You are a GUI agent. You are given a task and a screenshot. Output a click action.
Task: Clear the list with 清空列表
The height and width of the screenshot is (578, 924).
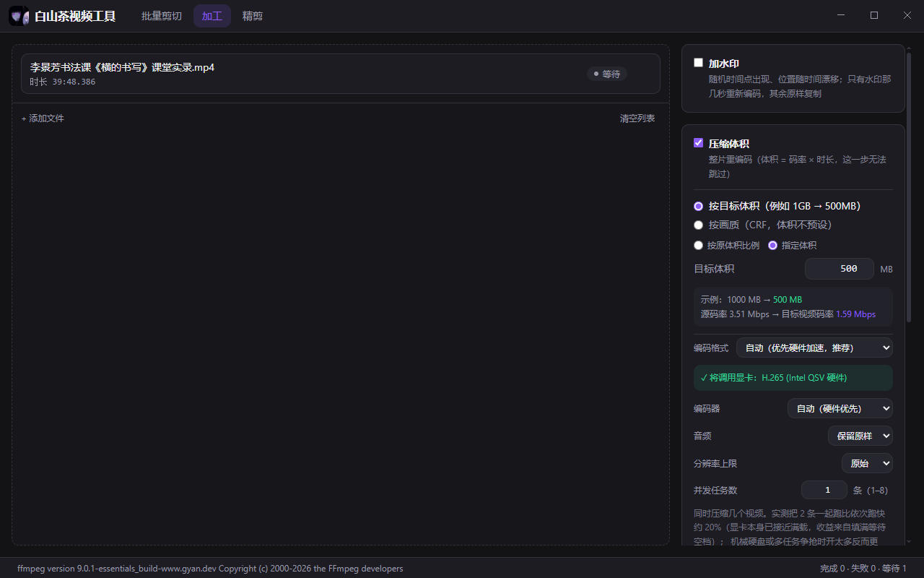637,118
